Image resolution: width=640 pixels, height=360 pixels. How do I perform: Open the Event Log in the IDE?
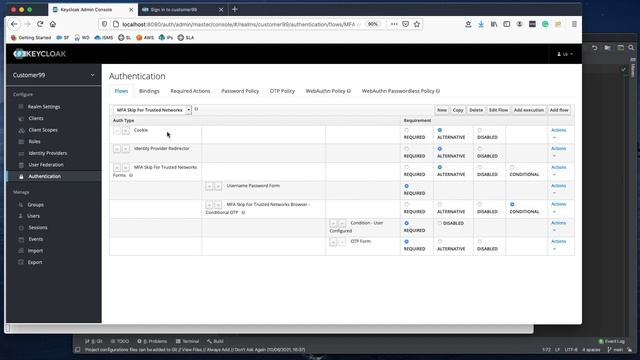[x=611, y=341]
